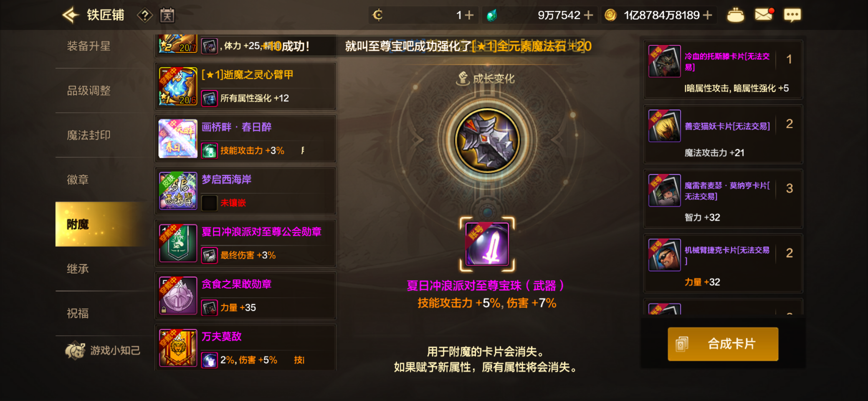Switch to the 魔法封印 tab
868x401 pixels.
coord(89,135)
